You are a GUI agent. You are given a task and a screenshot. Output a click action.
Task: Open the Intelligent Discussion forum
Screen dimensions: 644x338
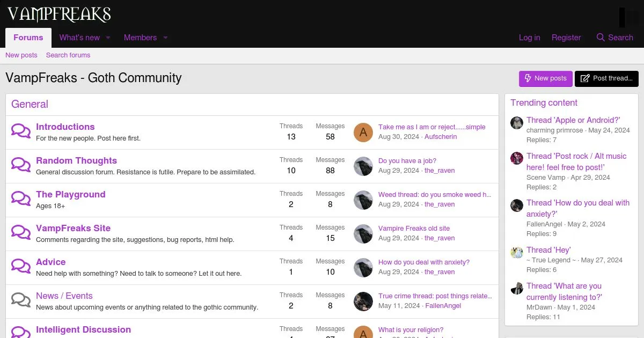pos(83,329)
